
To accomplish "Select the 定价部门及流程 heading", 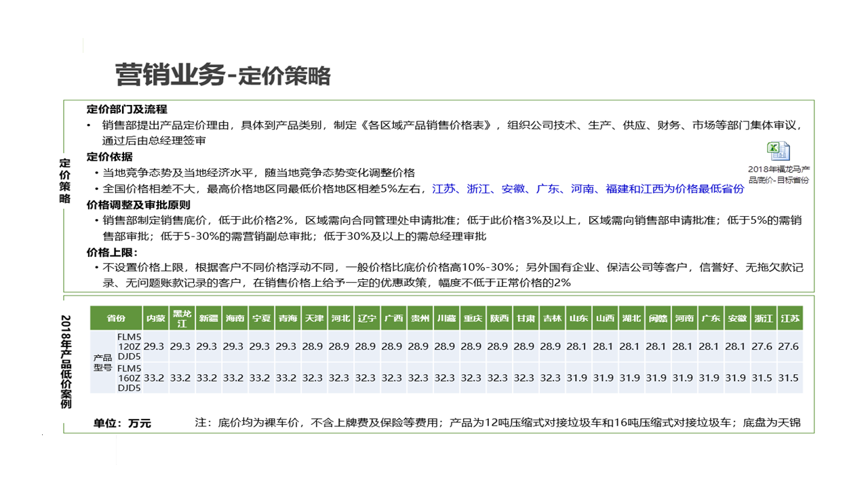I will [x=127, y=109].
